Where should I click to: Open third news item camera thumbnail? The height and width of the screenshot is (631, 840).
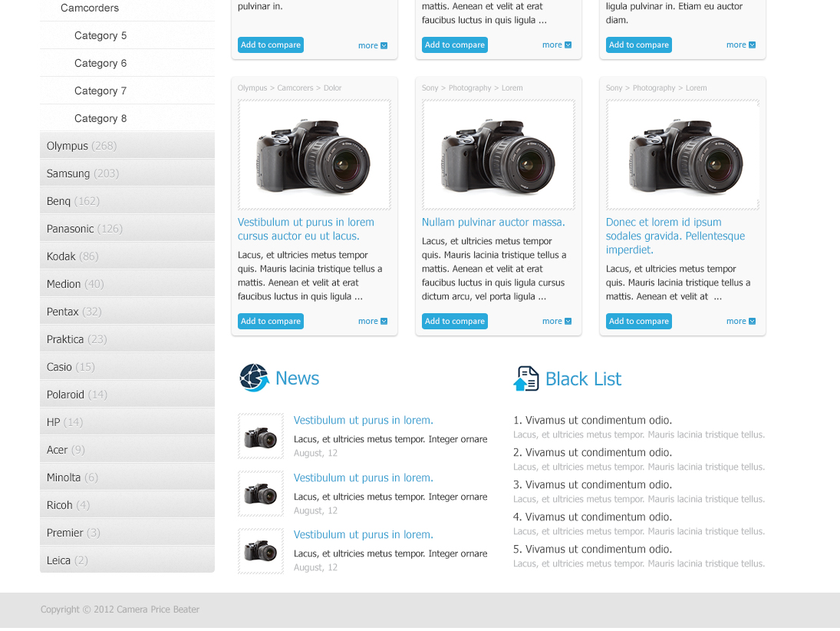point(261,551)
